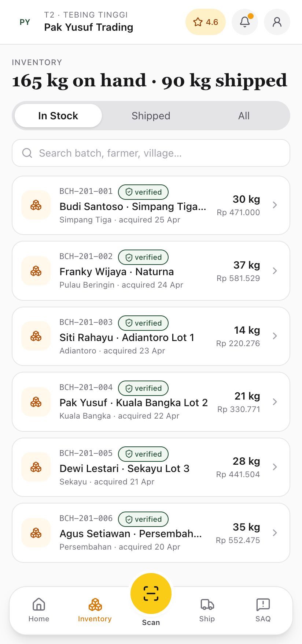Tap the verified badge on BCH-201-003
The width and height of the screenshot is (302, 644).
click(144, 323)
